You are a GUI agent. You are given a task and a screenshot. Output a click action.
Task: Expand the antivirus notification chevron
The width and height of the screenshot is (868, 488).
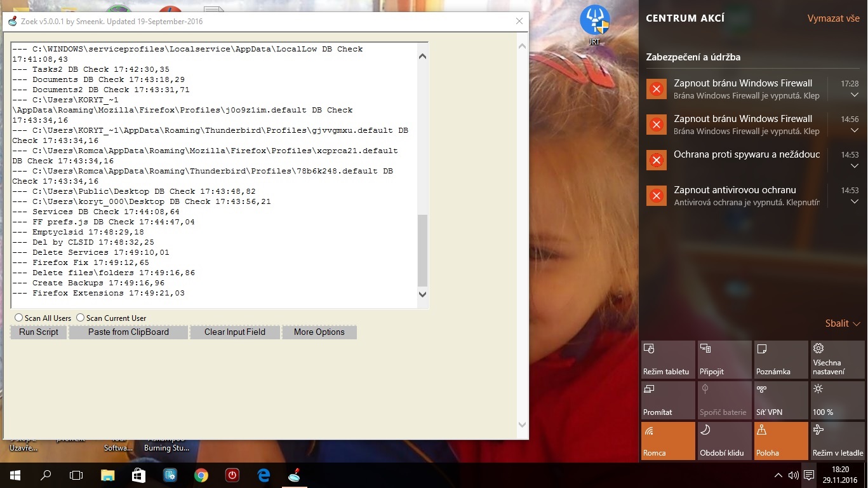854,202
